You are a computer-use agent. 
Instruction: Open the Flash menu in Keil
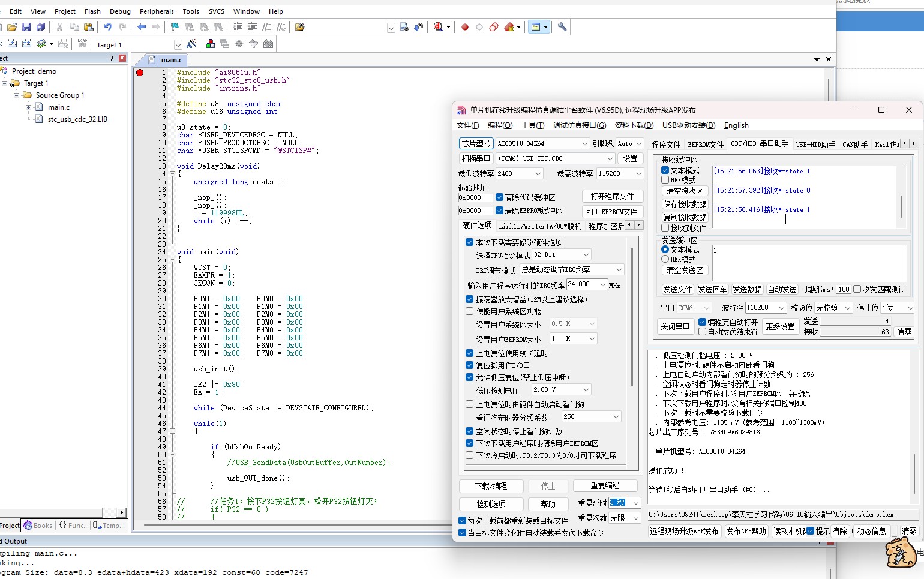[92, 11]
